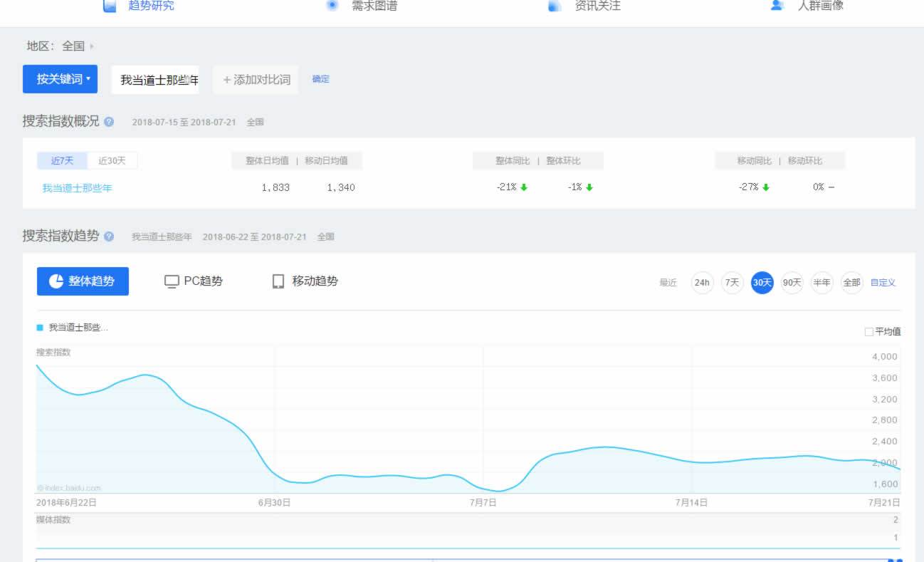Click the 移动趋势 tablet icon

[x=278, y=281]
